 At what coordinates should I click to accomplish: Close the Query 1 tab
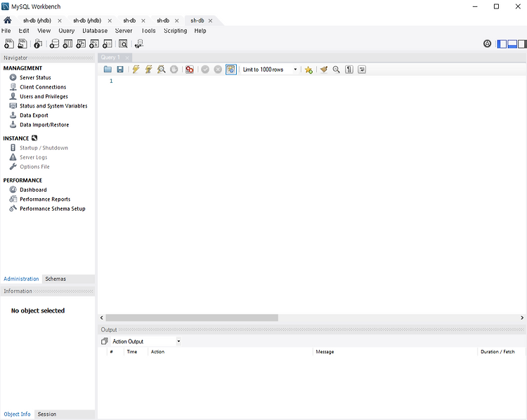[127, 58]
